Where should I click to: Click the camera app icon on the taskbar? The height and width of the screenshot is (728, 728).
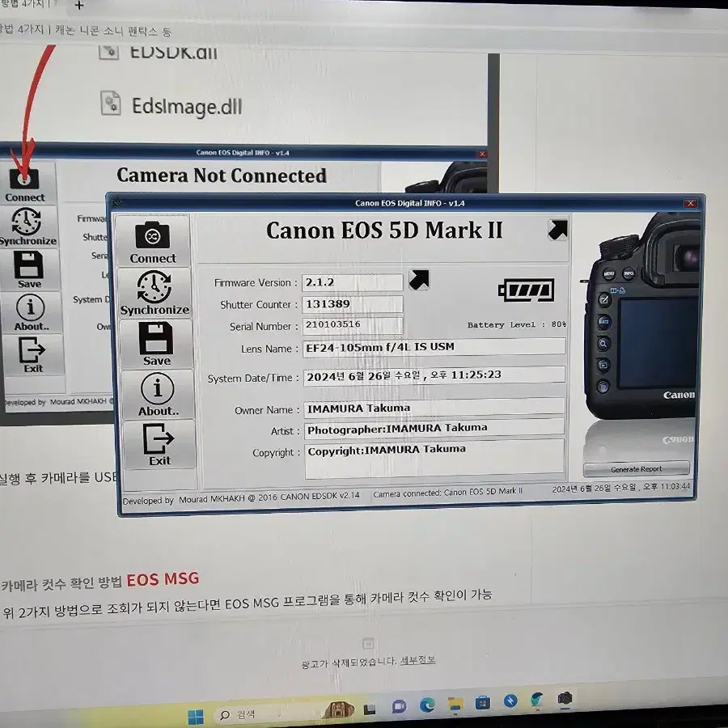pyautogui.click(x=565, y=697)
